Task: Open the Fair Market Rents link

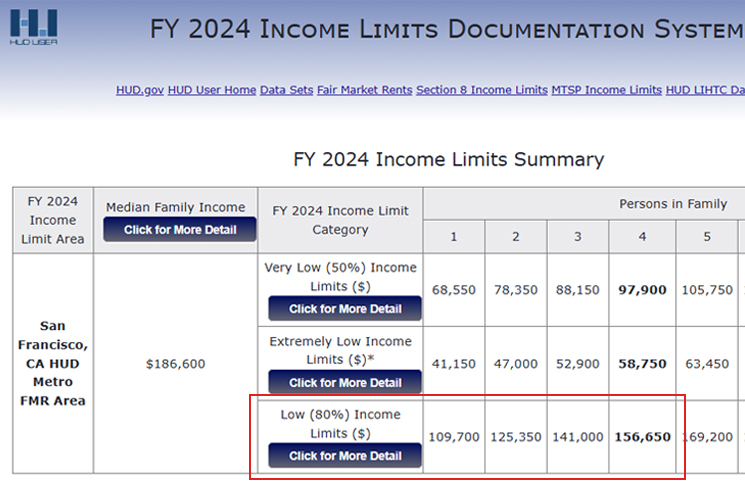Action: click(x=364, y=90)
